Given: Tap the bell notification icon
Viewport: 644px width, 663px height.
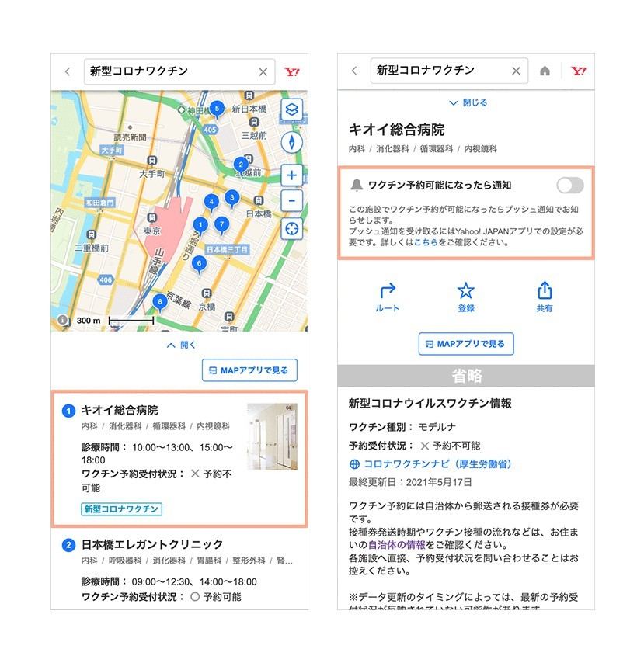Looking at the screenshot, I should pyautogui.click(x=357, y=186).
